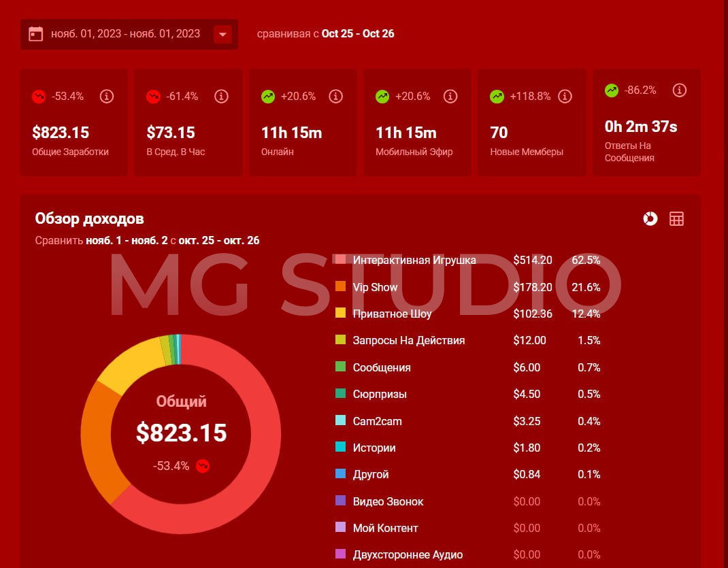Click the Сообщения green legend swatch
Viewport: 728px width, 568px height.
(x=340, y=367)
